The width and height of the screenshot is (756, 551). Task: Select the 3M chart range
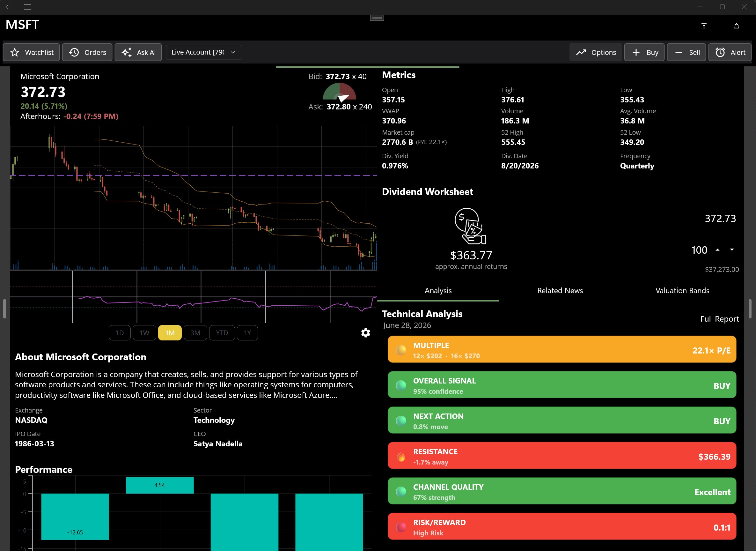(195, 333)
